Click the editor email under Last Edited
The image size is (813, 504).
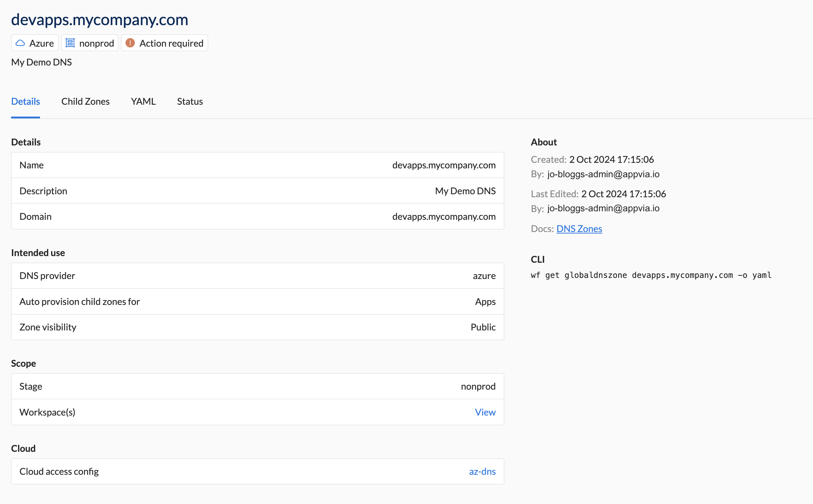click(x=603, y=208)
